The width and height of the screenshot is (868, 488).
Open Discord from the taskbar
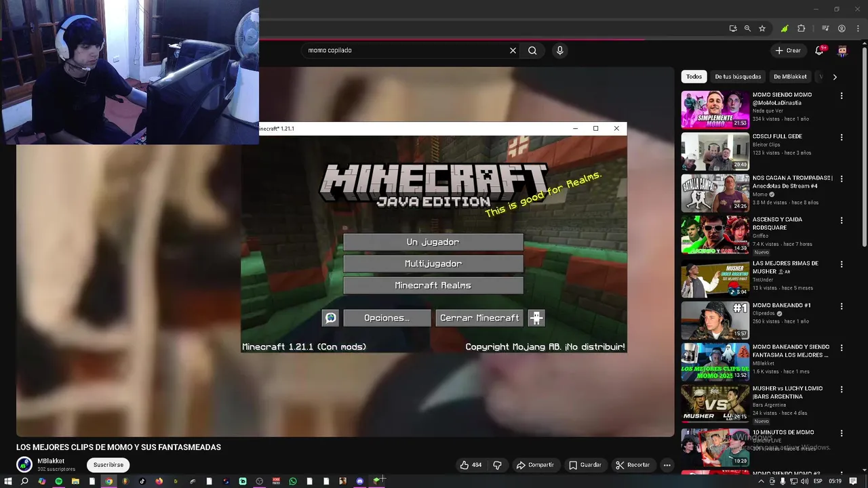359,481
